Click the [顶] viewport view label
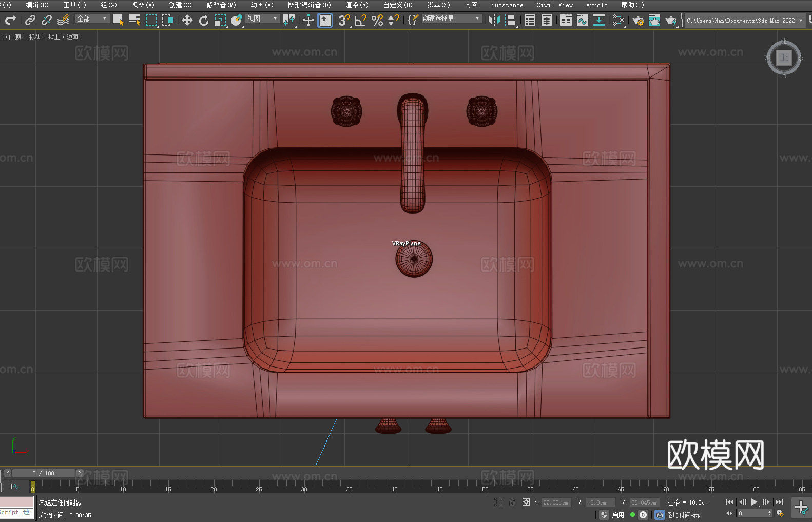 tap(18, 37)
